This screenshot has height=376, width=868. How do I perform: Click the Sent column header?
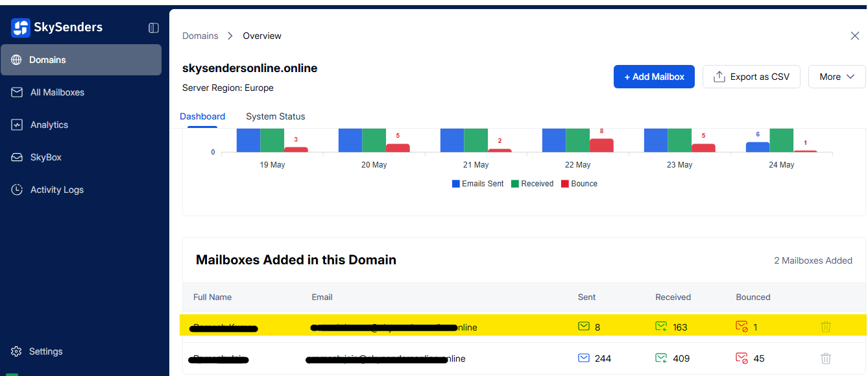point(586,297)
